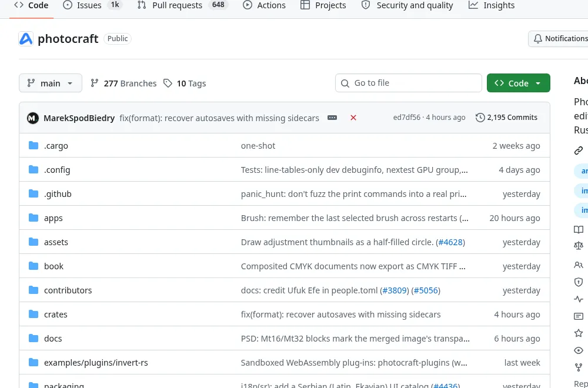Click the .config folder icon
588x388 pixels.
[x=34, y=169]
